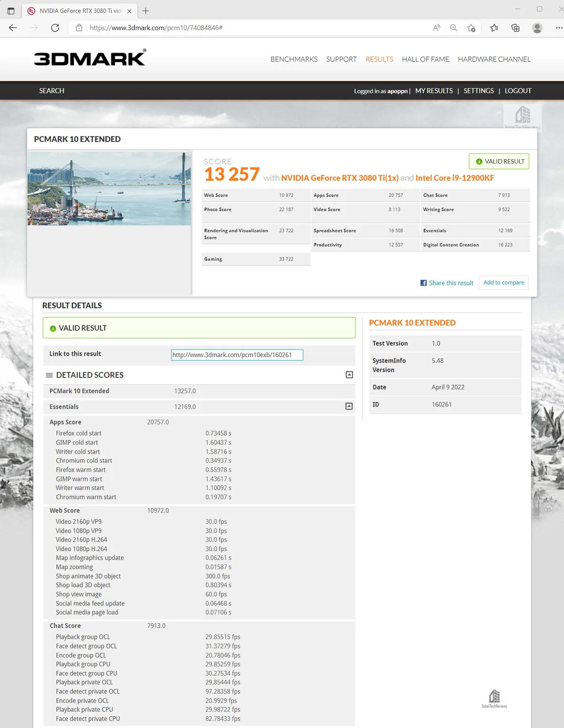
Task: Click the Digital Content Creation row
Action: click(x=475, y=245)
